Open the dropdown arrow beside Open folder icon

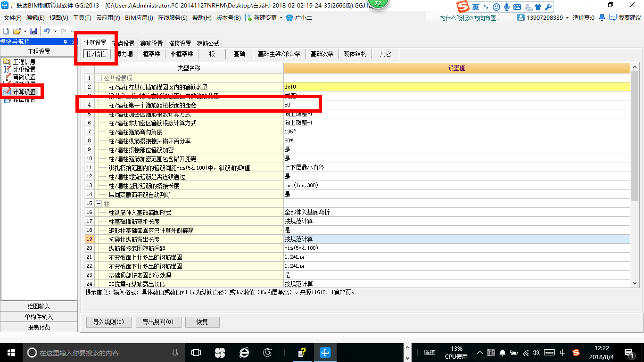(x=25, y=31)
